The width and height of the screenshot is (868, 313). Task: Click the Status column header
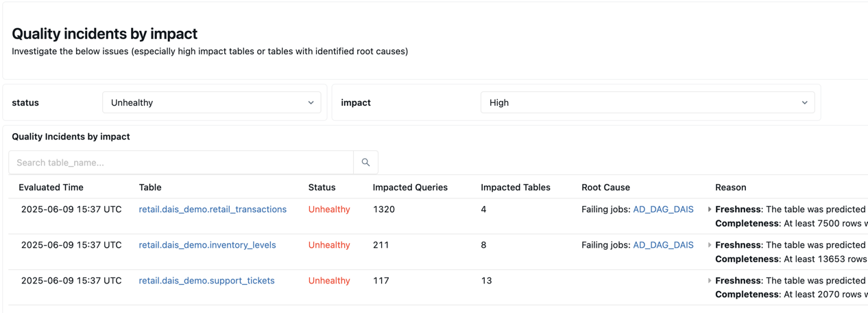click(x=322, y=187)
